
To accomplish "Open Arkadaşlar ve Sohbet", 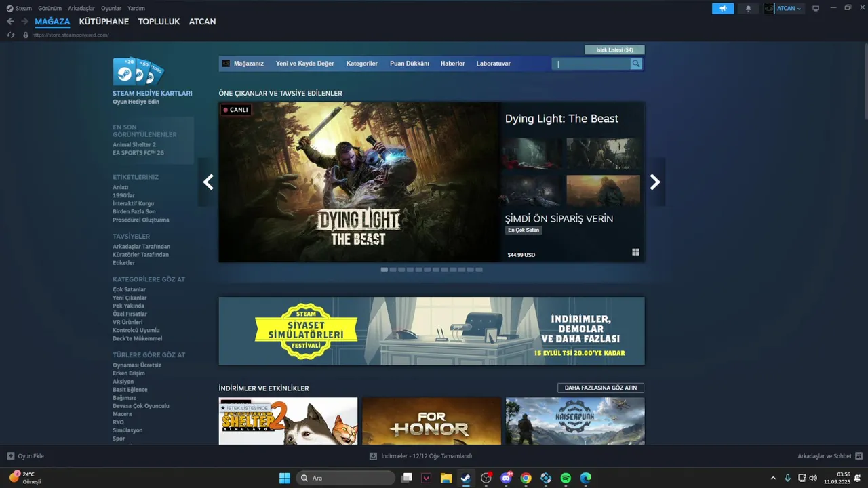I will (825, 456).
